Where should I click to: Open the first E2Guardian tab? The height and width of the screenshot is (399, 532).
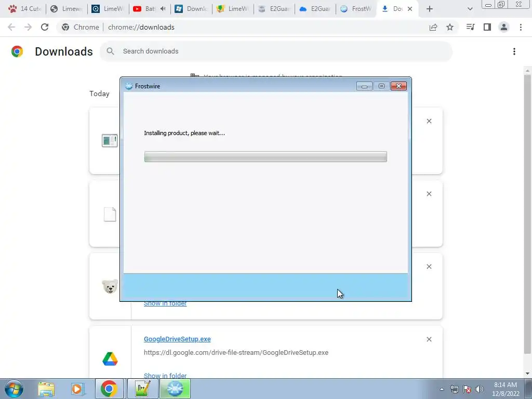point(274,9)
